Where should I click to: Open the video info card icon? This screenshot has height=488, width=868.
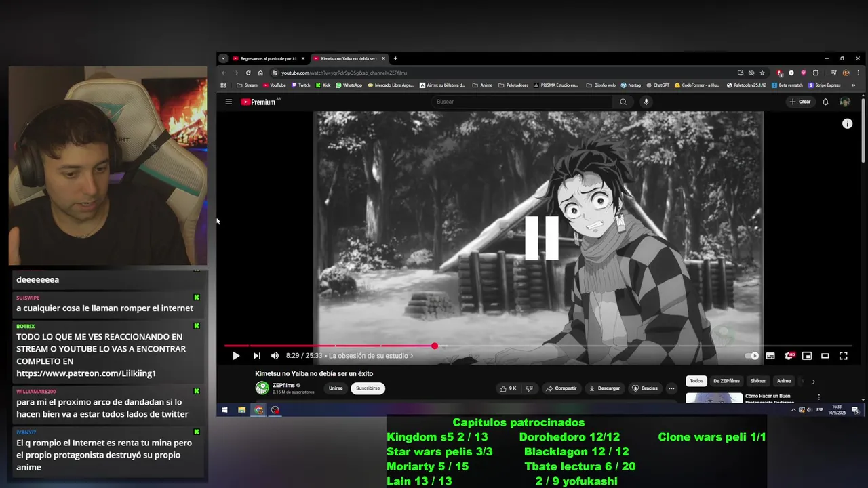pyautogui.click(x=847, y=123)
